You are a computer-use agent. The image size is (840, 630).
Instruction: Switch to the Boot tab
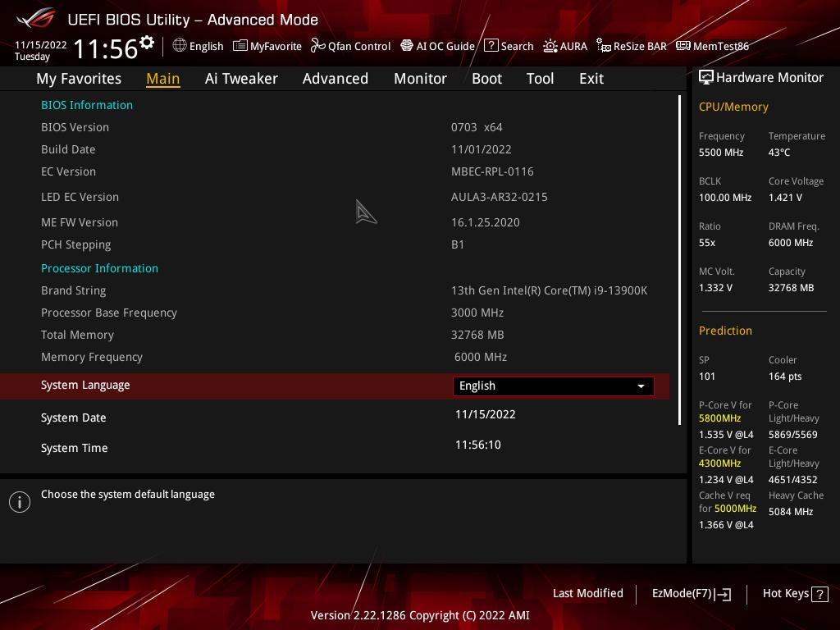point(486,79)
